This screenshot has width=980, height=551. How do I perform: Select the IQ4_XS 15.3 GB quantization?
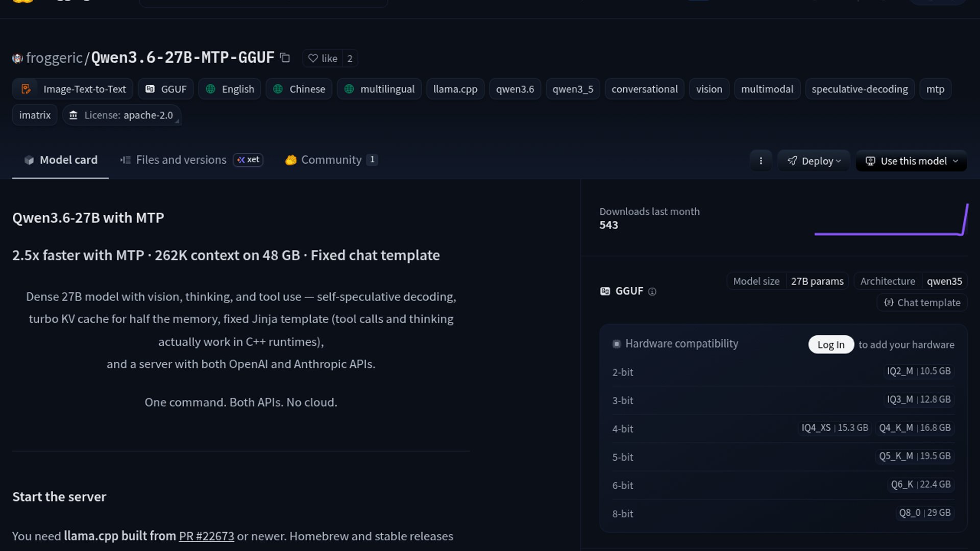pyautogui.click(x=835, y=428)
